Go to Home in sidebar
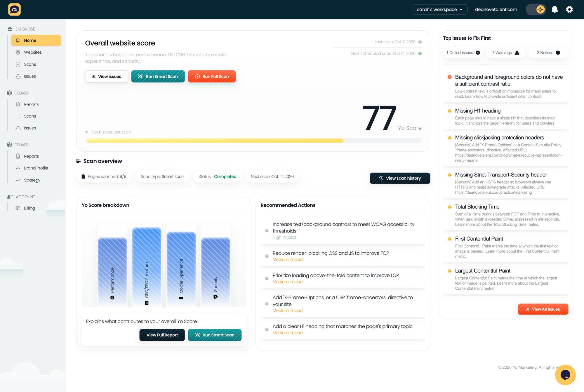Image resolution: width=584 pixels, height=392 pixels. [x=36, y=40]
